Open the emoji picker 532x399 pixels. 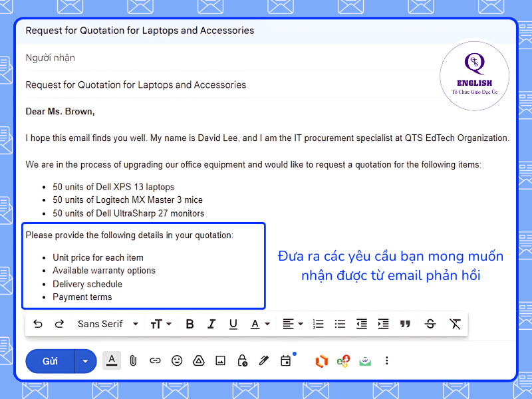pos(177,360)
